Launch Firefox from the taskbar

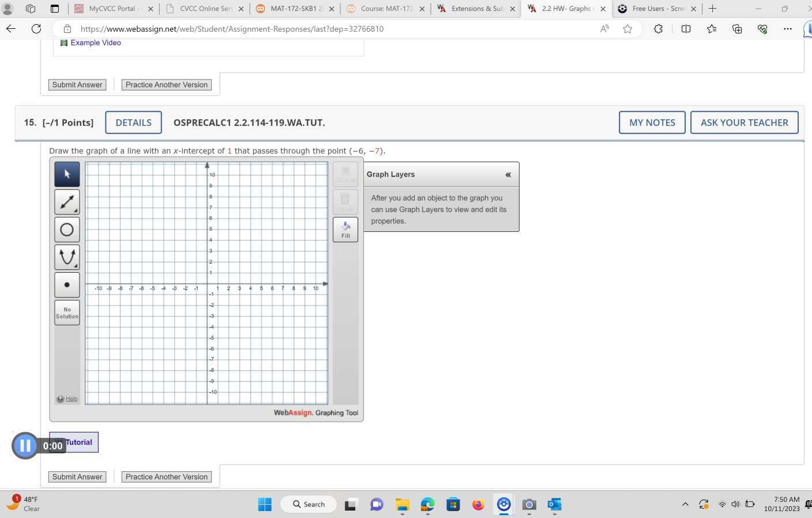tap(478, 504)
